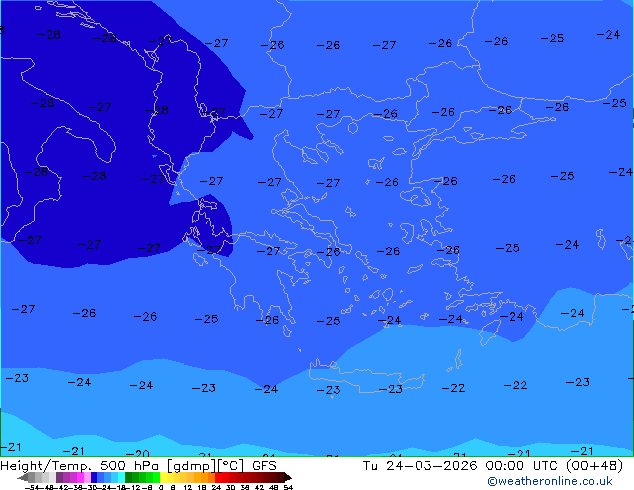
Task: Click the dark purple legend swatch
Action: coord(59,477)
